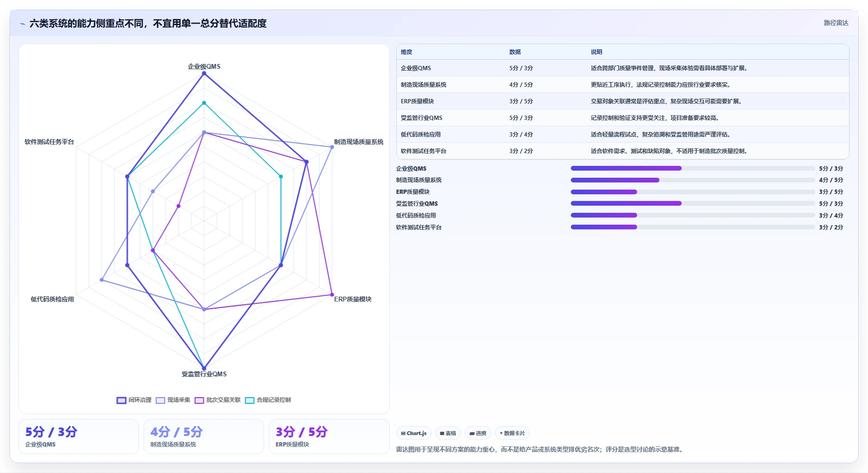Click the 受监管行业QMS radar axis label
Screen dimensions: 868x473
(x=204, y=374)
